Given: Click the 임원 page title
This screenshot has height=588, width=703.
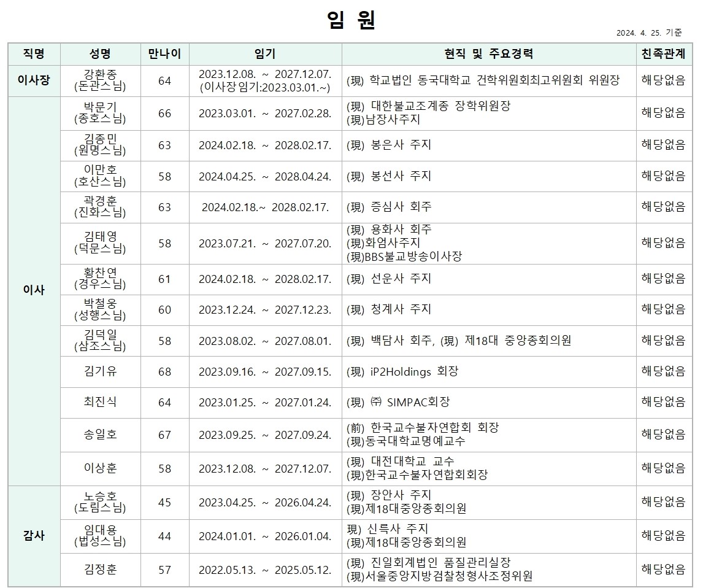Looking at the screenshot, I should [351, 20].
